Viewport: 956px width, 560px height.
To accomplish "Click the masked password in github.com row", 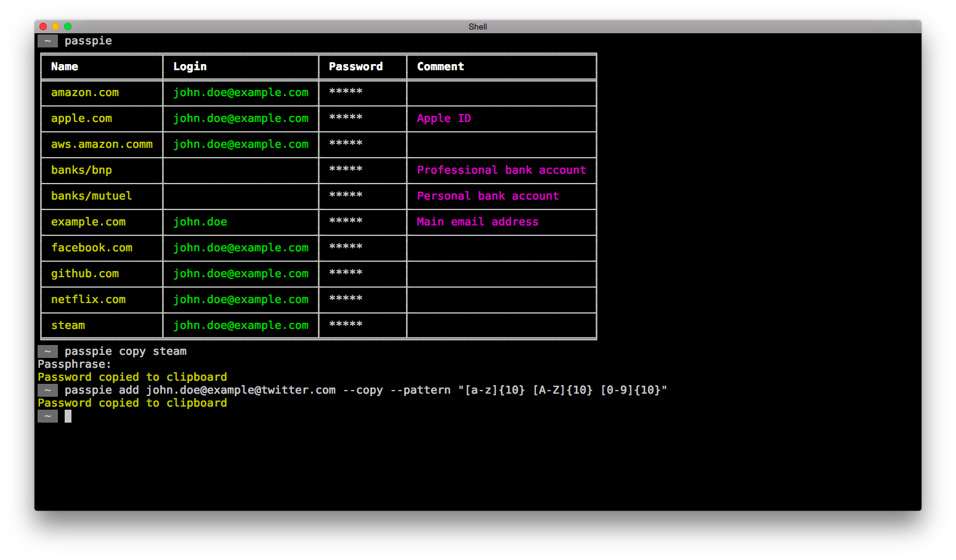I will (346, 272).
